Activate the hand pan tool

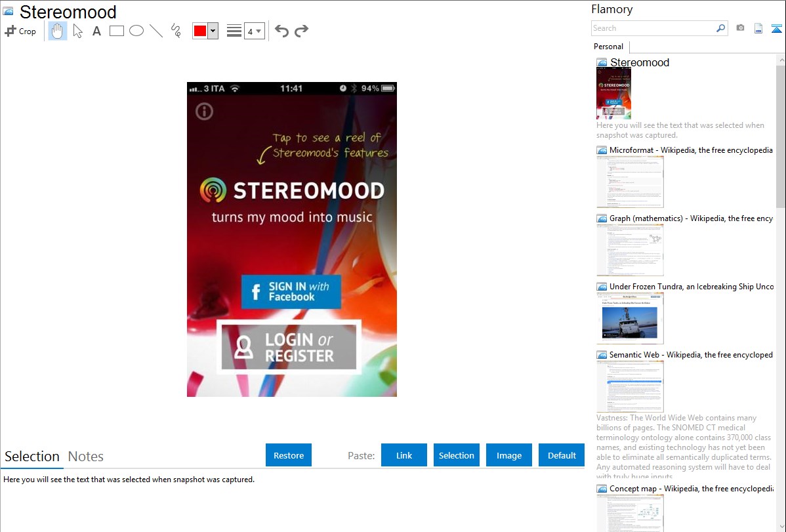point(58,31)
